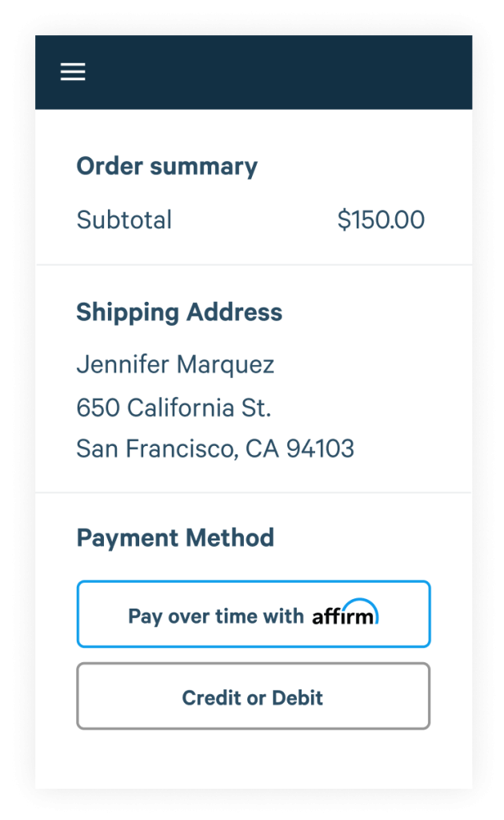Screen dimensions: 504x820
Task: Click the CA state abbreviation
Action: [x=262, y=448]
